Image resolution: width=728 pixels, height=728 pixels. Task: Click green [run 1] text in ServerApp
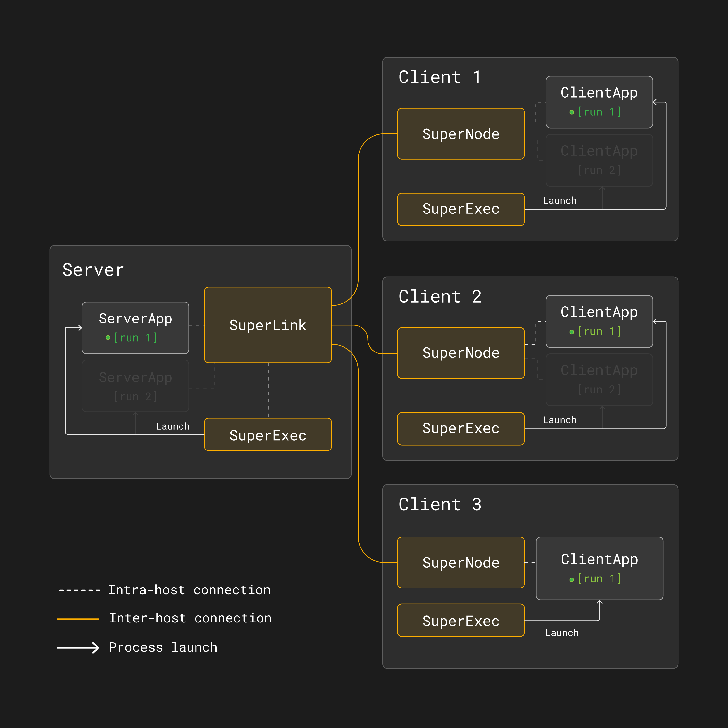(135, 338)
